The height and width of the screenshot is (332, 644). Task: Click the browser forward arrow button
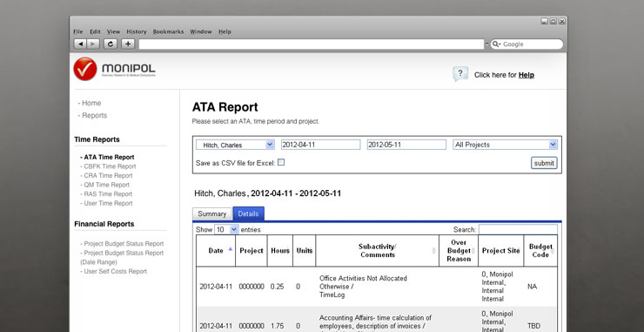click(93, 44)
